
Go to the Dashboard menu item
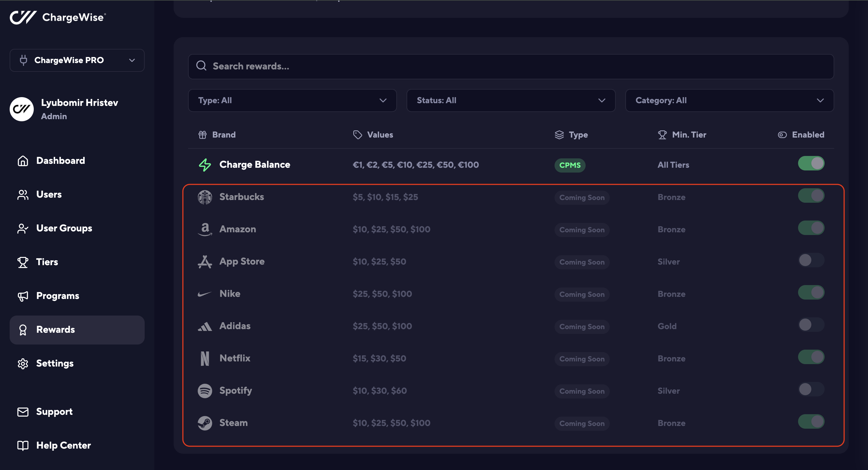[60, 160]
